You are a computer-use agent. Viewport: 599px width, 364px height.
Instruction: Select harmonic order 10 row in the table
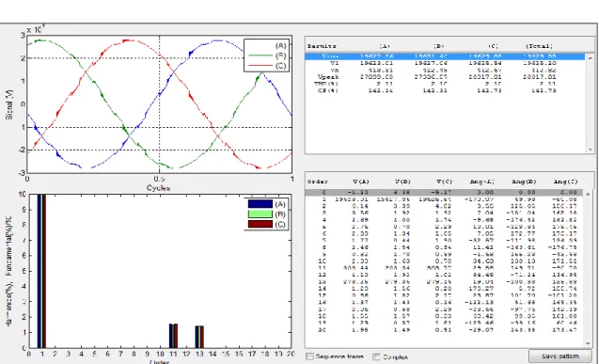[444, 261]
